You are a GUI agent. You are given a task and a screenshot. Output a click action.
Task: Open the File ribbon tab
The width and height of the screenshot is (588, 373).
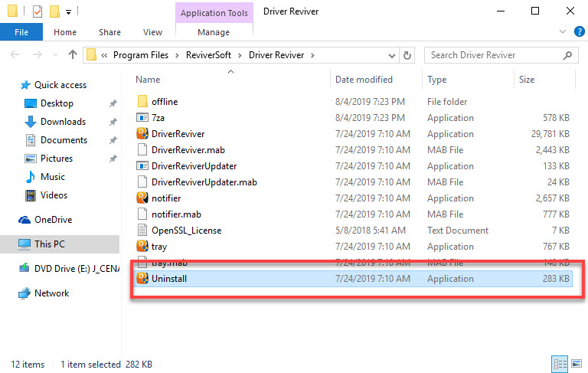(21, 32)
